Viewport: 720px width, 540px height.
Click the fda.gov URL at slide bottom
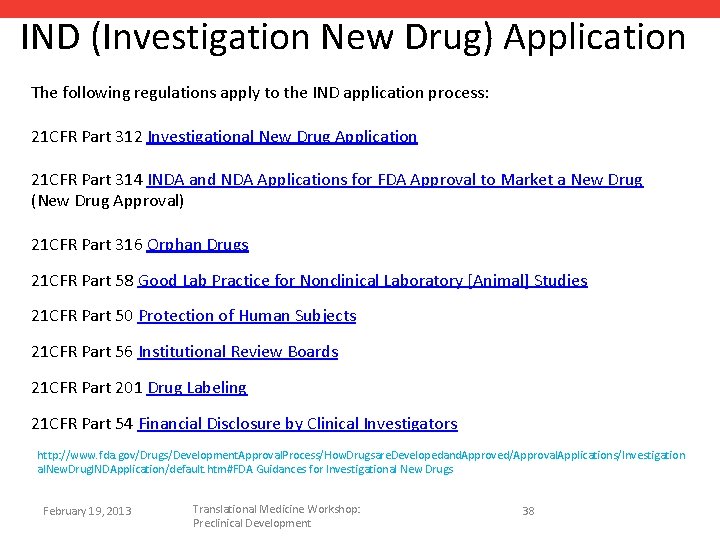tap(361, 462)
